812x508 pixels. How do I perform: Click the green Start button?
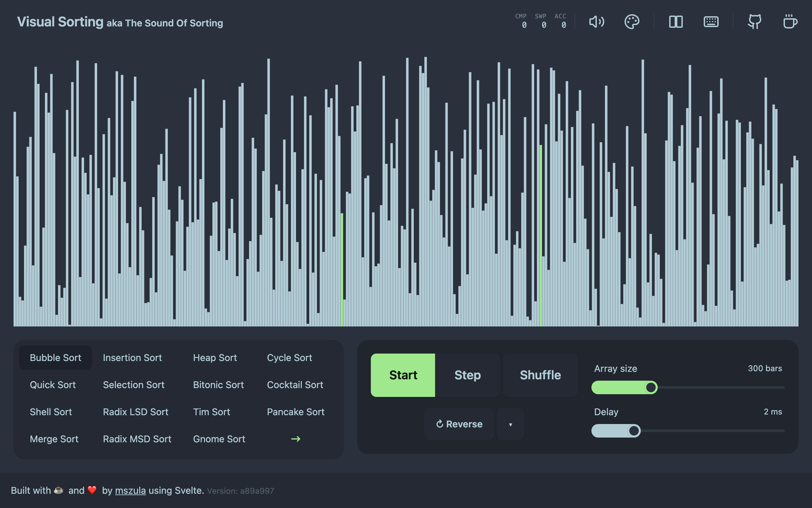tap(403, 375)
